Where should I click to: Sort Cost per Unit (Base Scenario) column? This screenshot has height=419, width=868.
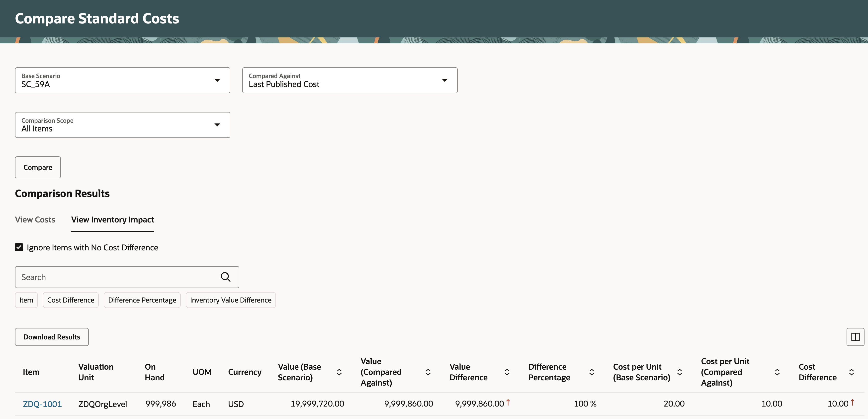coord(679,372)
